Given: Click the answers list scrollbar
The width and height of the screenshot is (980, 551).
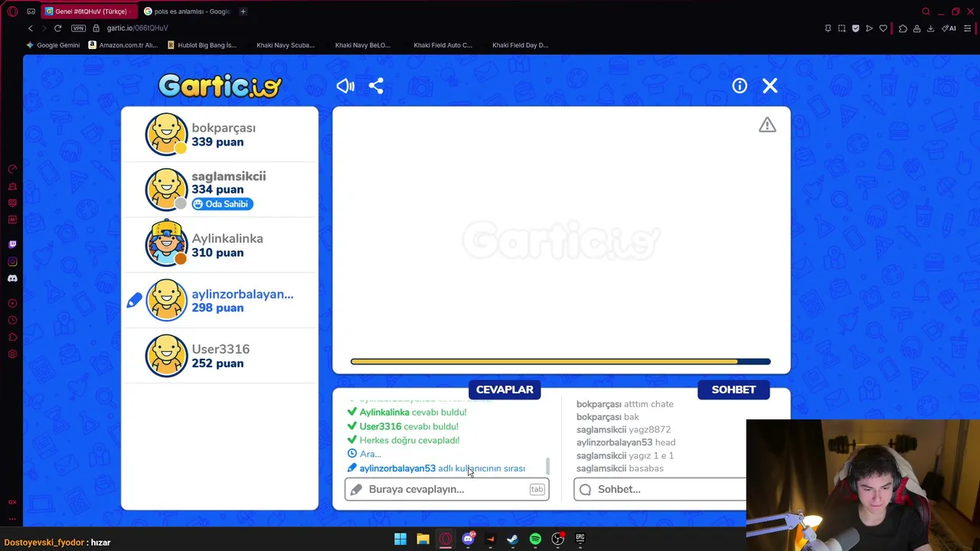Looking at the screenshot, I should [x=547, y=466].
